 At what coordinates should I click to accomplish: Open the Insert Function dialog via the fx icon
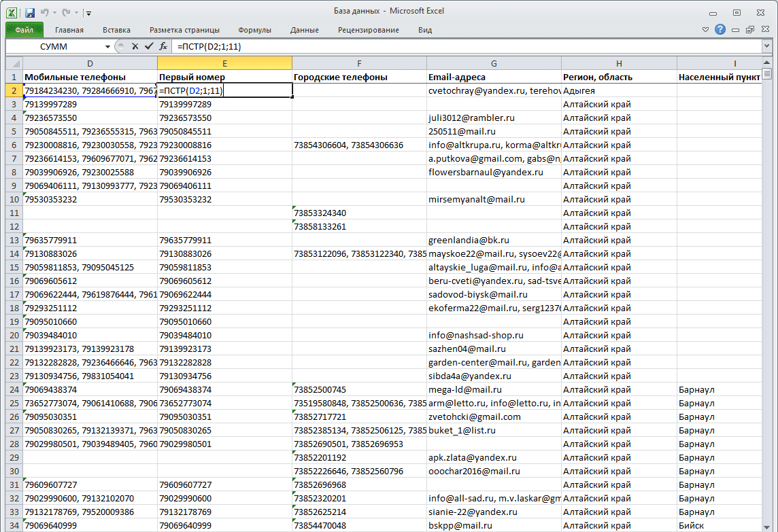163,46
